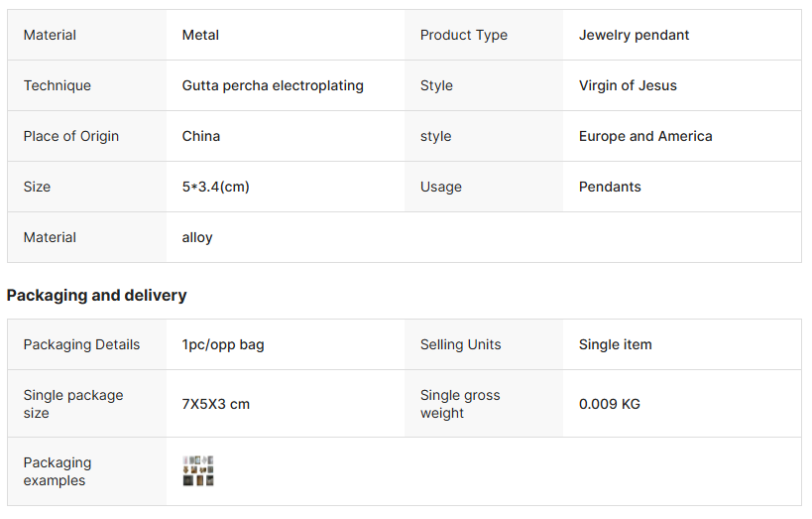Click the "Virgin of Jesus" style value

pyautogui.click(x=628, y=85)
